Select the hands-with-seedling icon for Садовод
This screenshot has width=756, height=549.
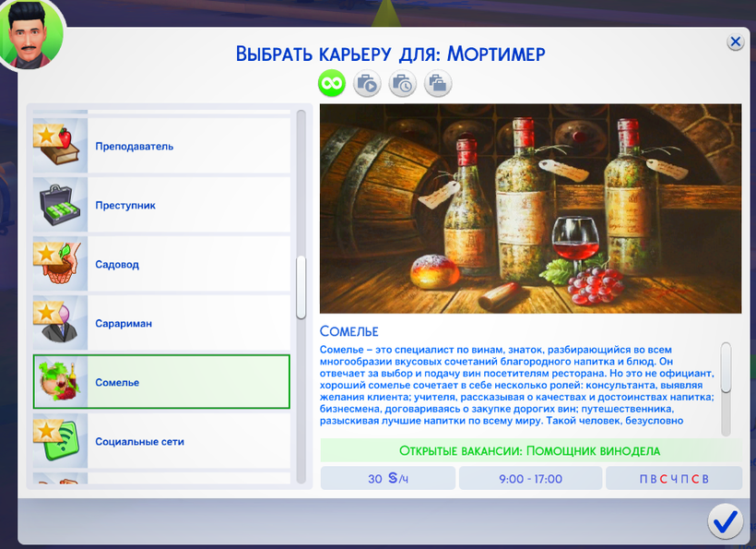[x=60, y=264]
